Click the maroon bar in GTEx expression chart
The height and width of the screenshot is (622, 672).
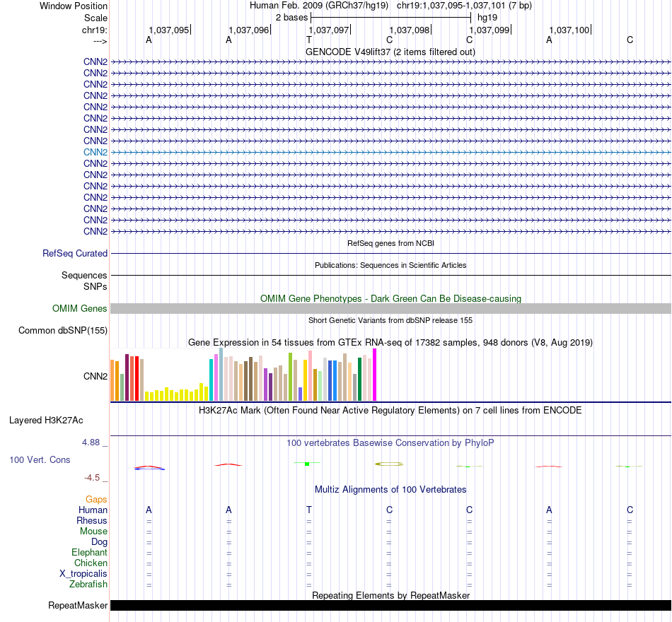pyautogui.click(x=127, y=377)
